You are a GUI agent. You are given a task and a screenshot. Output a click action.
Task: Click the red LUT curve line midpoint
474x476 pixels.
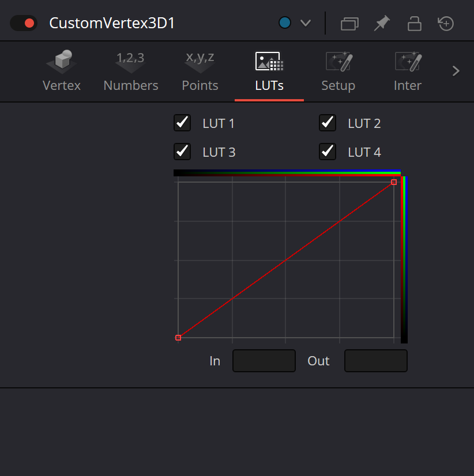(286, 260)
